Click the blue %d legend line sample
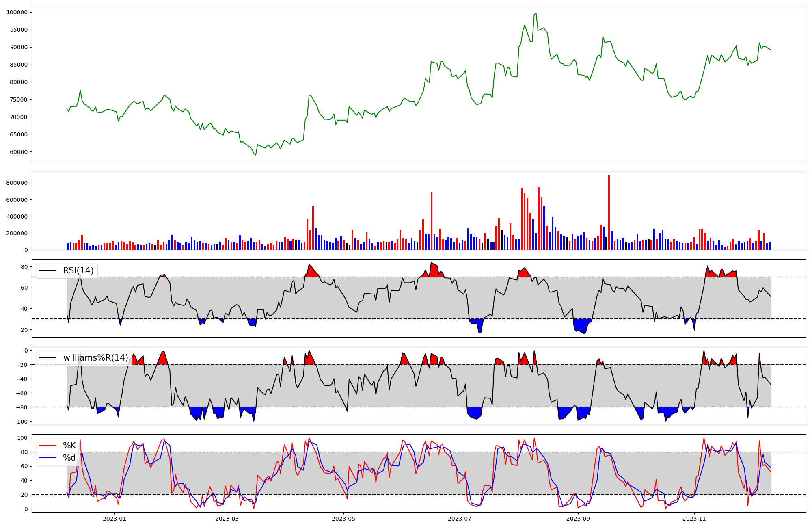812x528 pixels. click(47, 458)
